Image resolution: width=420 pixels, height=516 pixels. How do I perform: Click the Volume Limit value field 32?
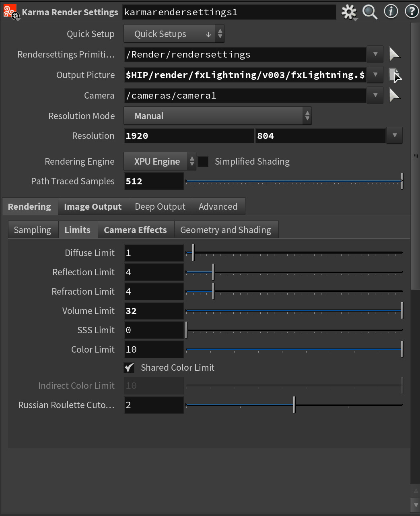pos(154,311)
